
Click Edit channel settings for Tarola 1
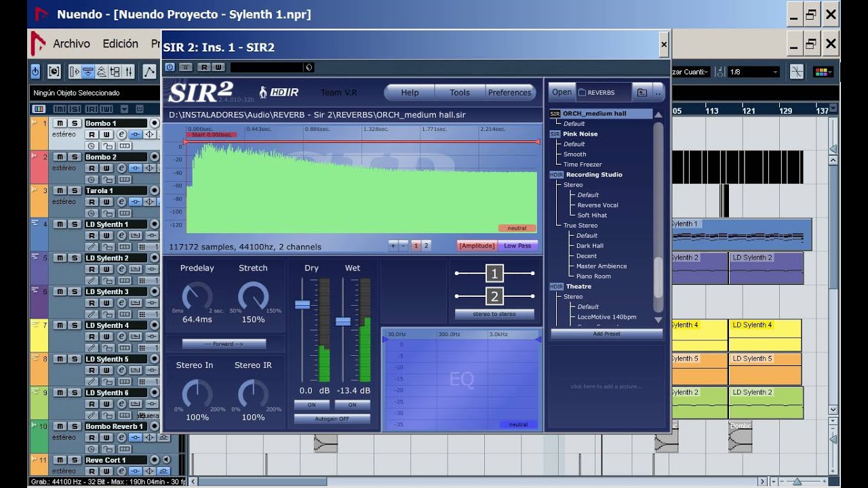[x=122, y=202]
